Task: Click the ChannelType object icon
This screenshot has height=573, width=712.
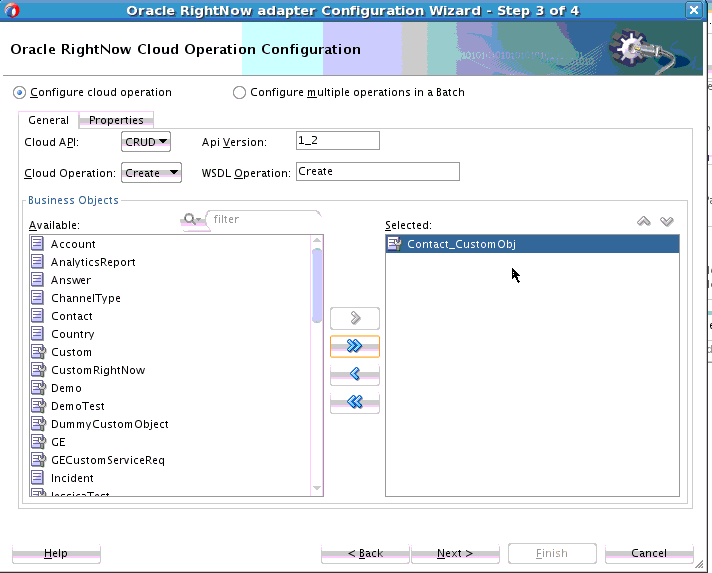Action: pos(38,298)
